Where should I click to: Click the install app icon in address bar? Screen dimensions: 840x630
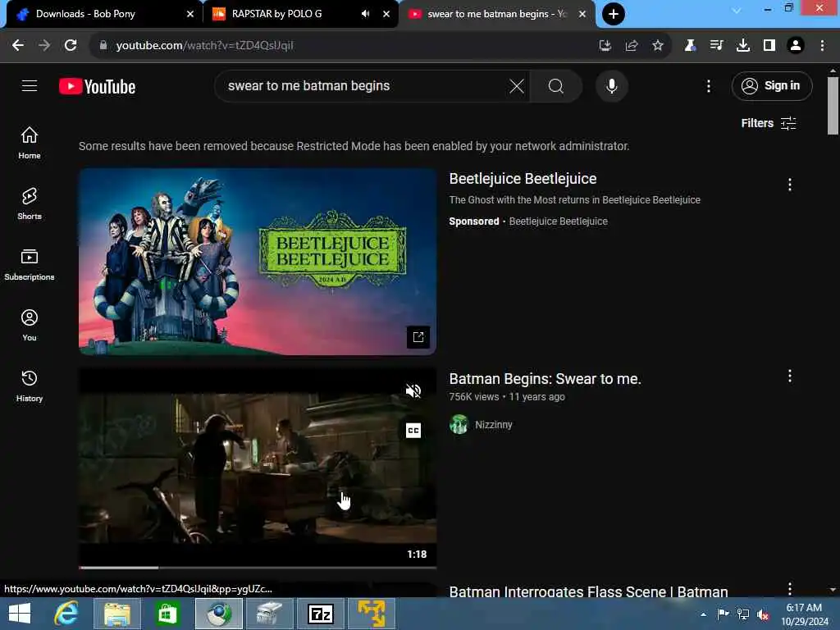pos(605,46)
